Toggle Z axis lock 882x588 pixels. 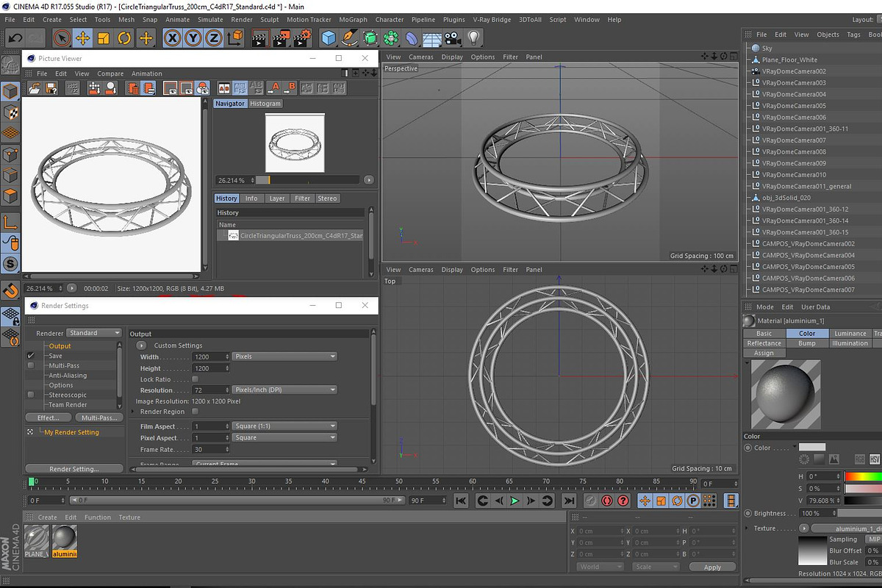tap(214, 37)
